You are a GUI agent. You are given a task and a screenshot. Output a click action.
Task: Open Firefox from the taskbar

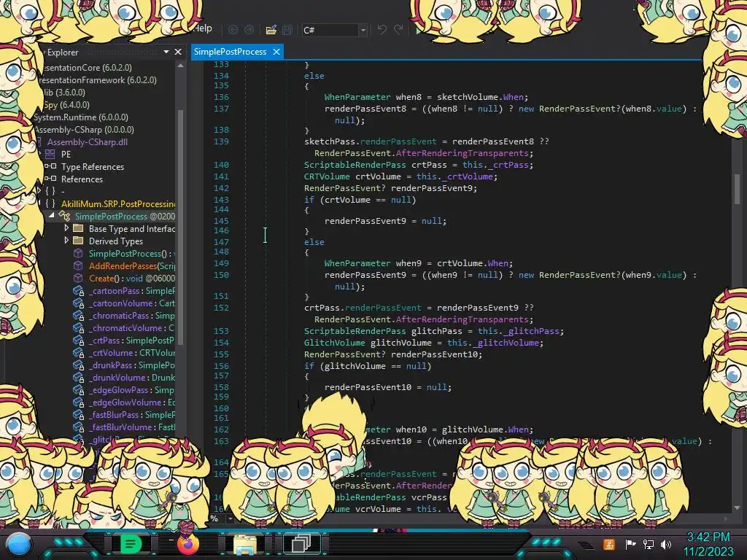pyautogui.click(x=187, y=544)
